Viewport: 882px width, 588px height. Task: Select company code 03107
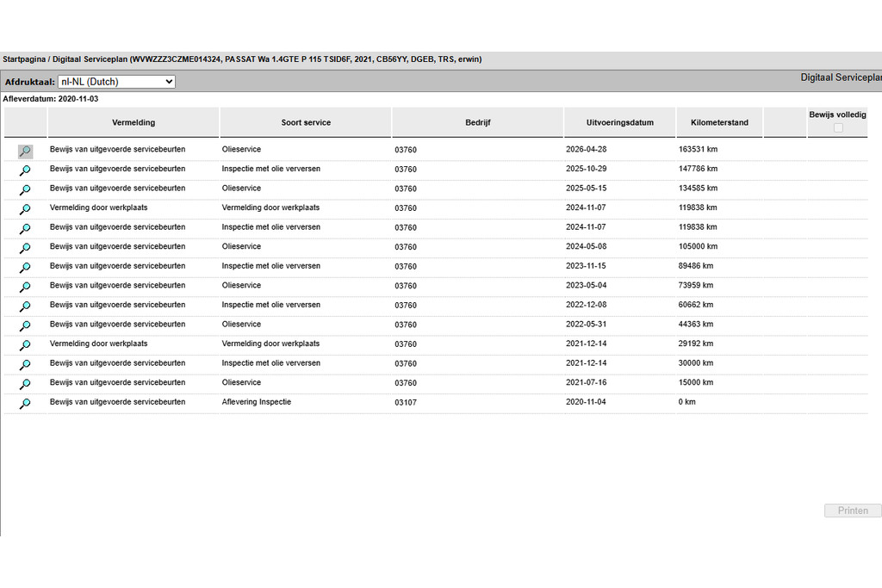[406, 403]
